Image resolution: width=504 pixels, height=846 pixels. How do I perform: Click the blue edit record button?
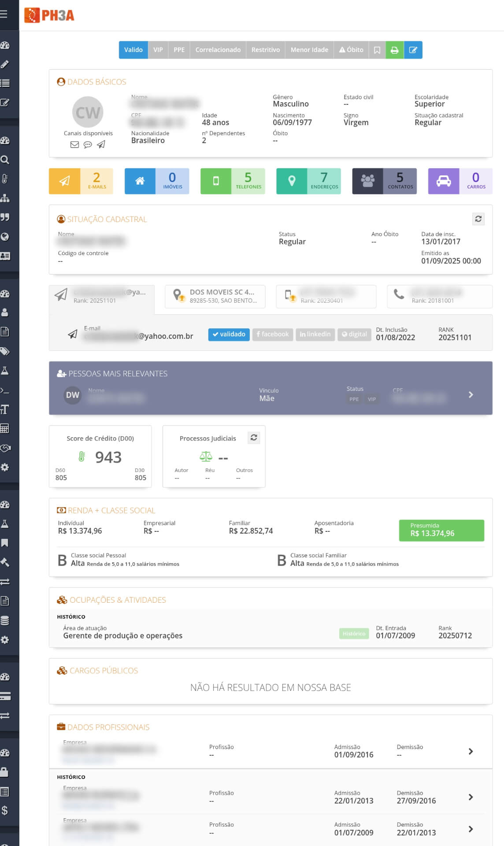pos(413,50)
